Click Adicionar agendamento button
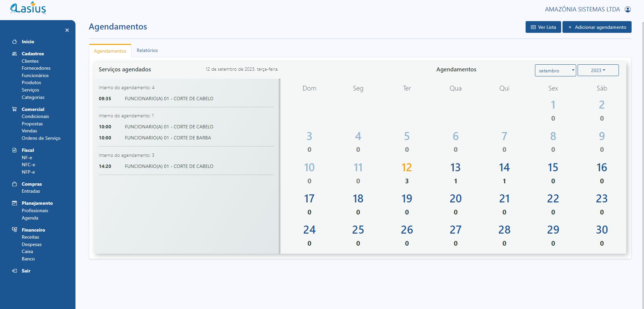The width and height of the screenshot is (644, 309). point(597,27)
